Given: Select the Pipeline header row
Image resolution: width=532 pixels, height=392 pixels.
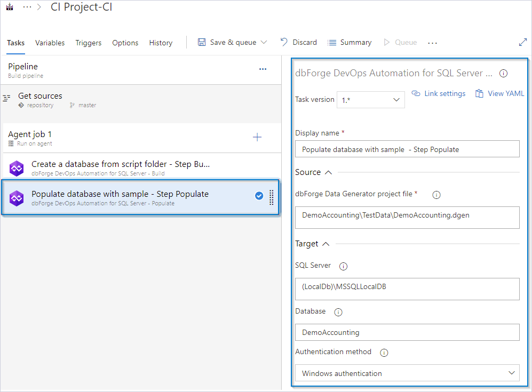Looking at the screenshot, I should click(141, 70).
